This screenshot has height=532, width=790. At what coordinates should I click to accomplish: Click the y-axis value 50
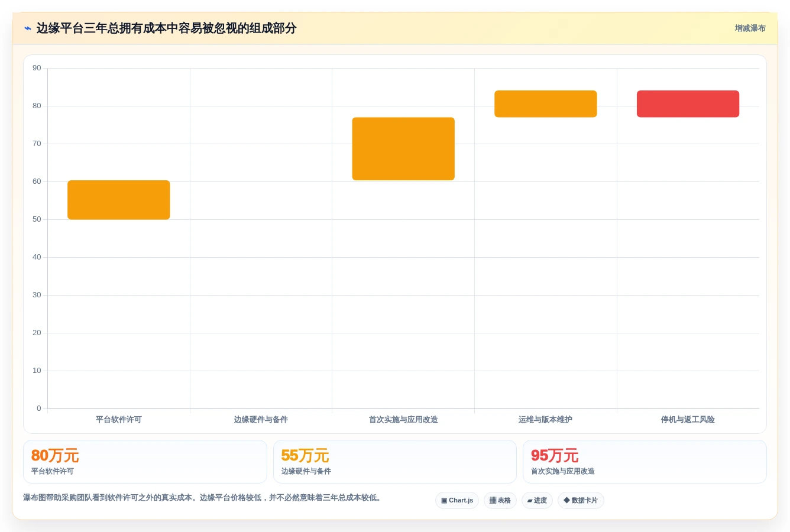37,219
